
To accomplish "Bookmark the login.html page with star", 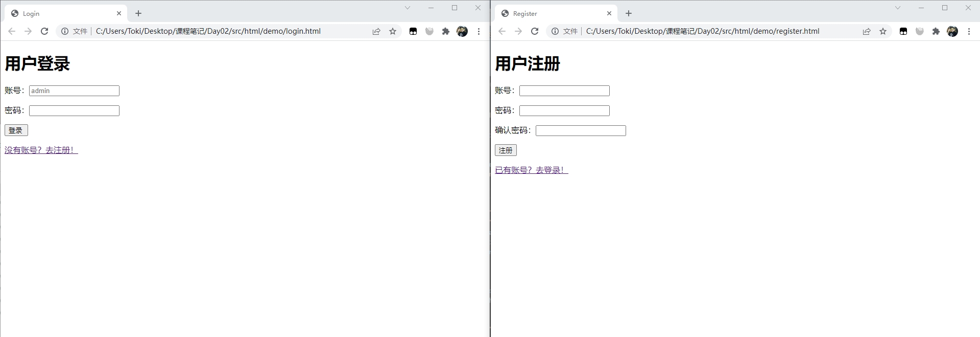I will 393,31.
